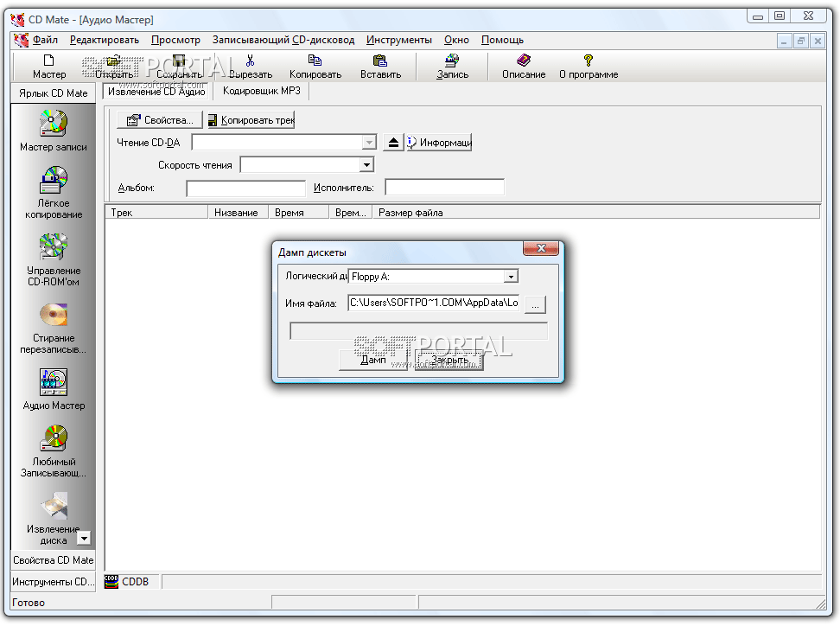Screen dimensions: 840x626
Task: Click the CD Mate menu bar icon
Action: point(21,40)
